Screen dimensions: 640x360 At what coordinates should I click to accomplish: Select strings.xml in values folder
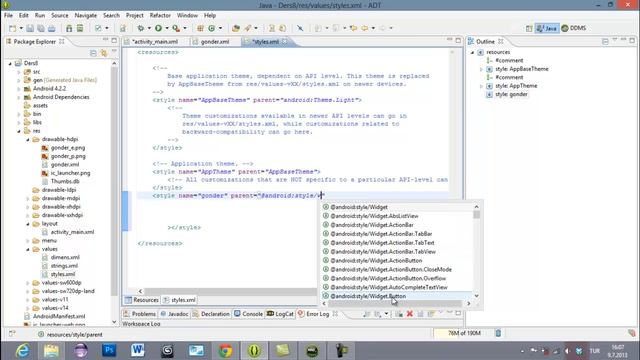coord(64,266)
